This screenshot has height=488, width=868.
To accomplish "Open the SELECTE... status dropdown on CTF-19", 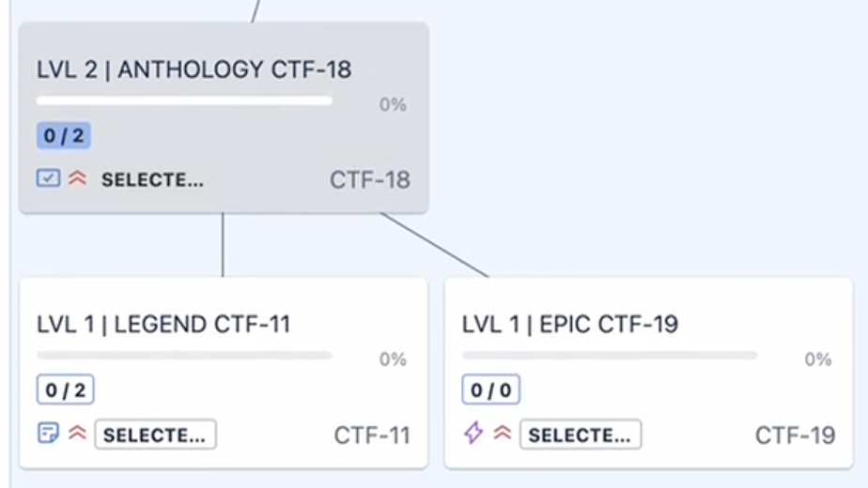I will [x=581, y=435].
